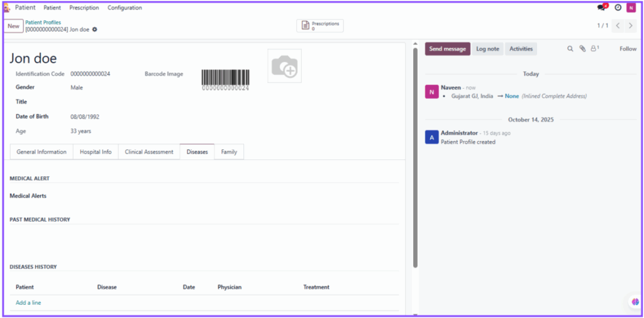Screen dimensions: 644x318
Task: Search messages with the magnifier icon
Action: 570,48
